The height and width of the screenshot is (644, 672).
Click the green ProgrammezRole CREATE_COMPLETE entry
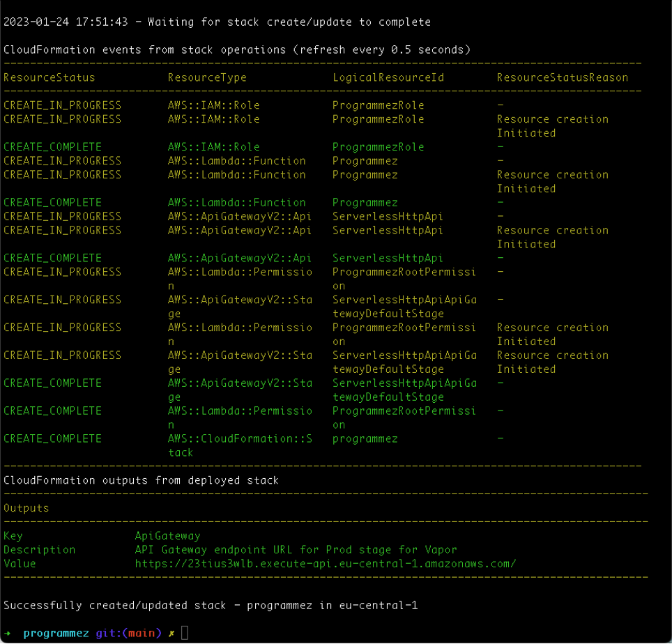[x=378, y=147]
